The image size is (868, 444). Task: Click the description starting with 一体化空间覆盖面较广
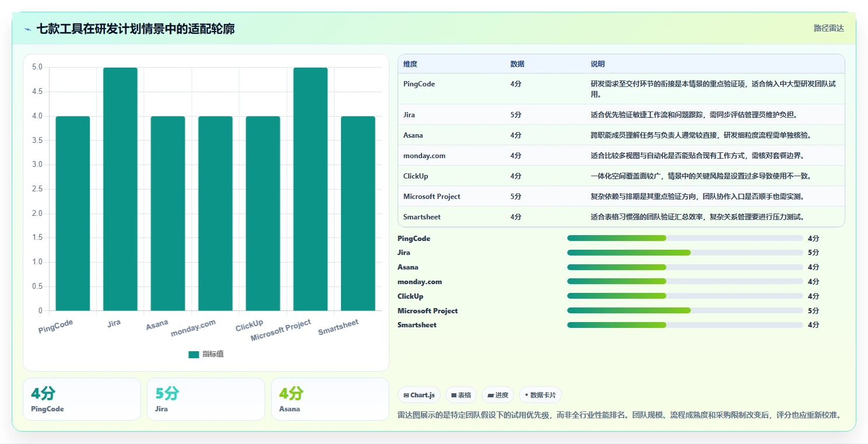pyautogui.click(x=701, y=176)
